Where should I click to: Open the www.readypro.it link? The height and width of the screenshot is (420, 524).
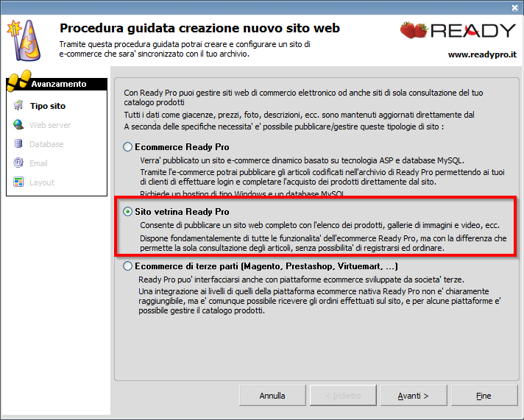[x=482, y=54]
